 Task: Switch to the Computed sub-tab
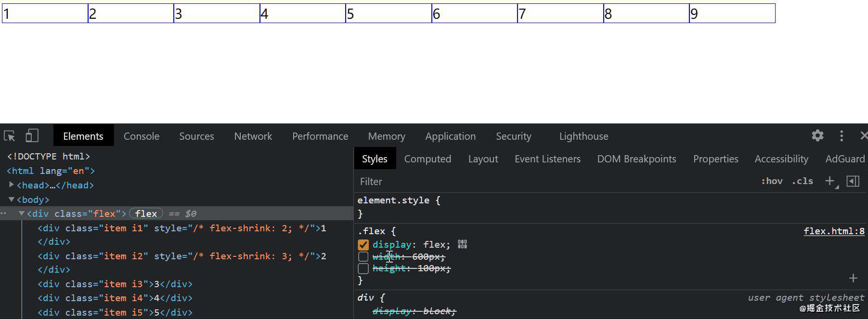tap(428, 159)
